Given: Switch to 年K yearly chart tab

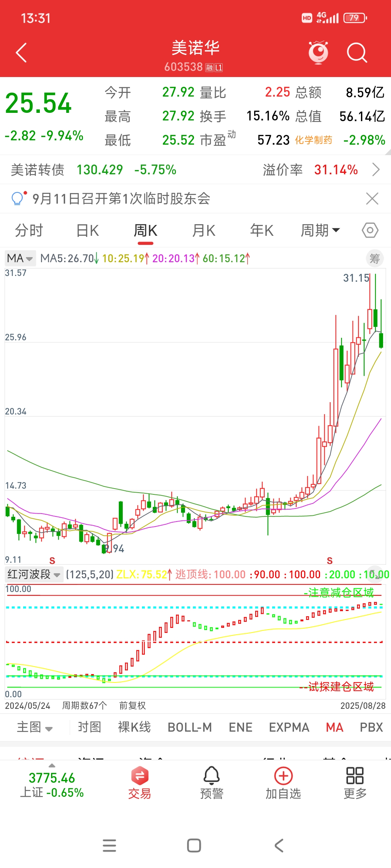Looking at the screenshot, I should click(262, 230).
